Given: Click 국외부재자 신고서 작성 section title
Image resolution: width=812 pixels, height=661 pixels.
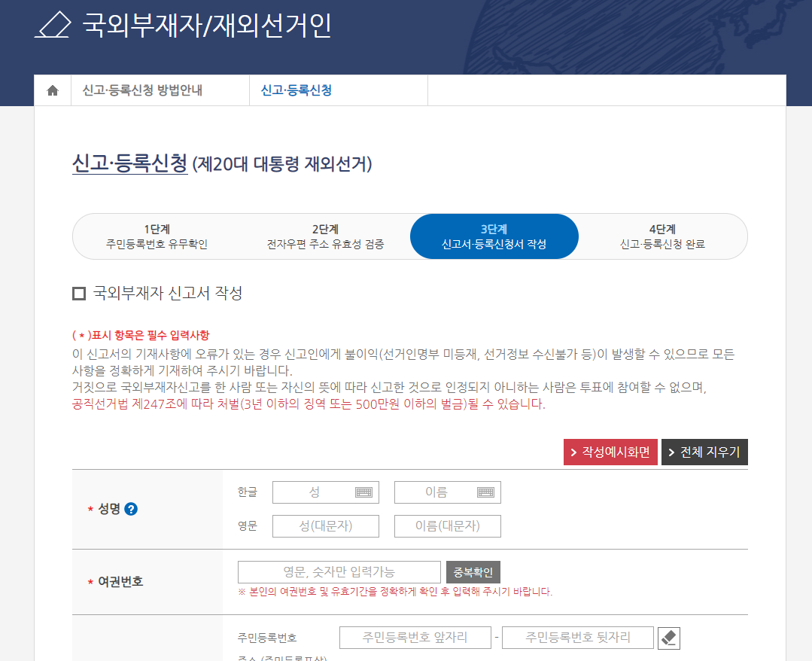Looking at the screenshot, I should point(168,293).
